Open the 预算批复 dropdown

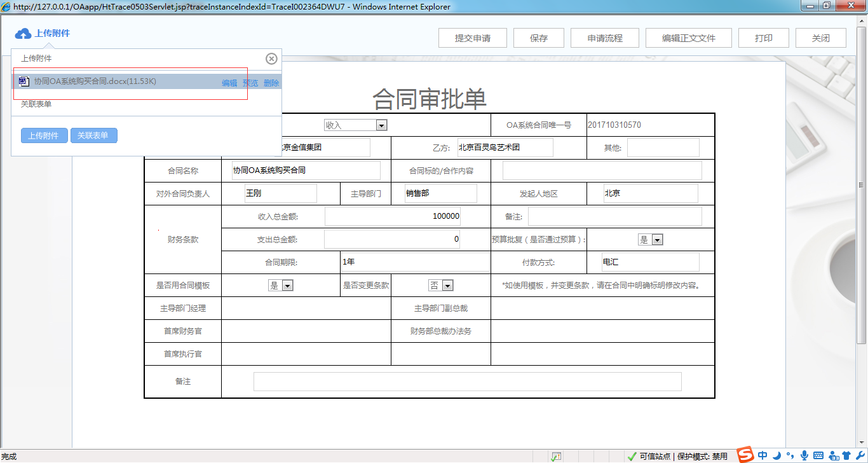pyautogui.click(x=658, y=239)
